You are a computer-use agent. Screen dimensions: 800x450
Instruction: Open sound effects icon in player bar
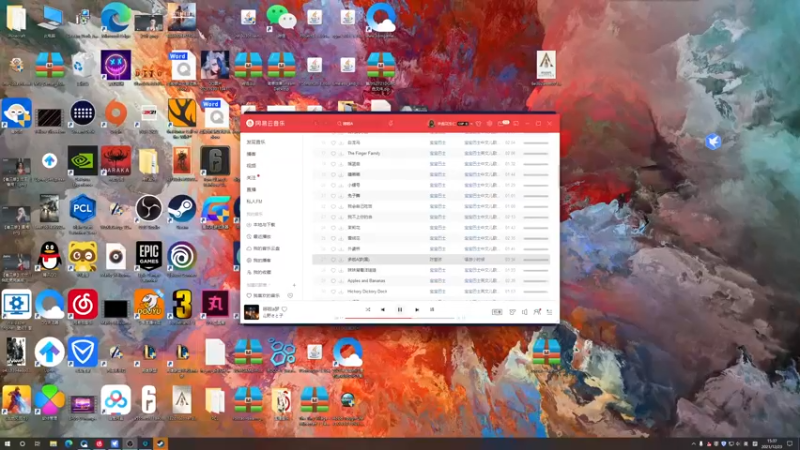(512, 312)
